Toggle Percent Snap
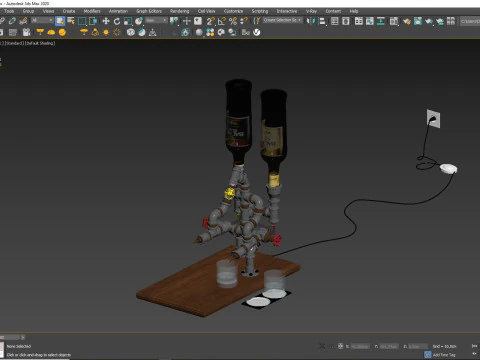 pyautogui.click(x=233, y=21)
